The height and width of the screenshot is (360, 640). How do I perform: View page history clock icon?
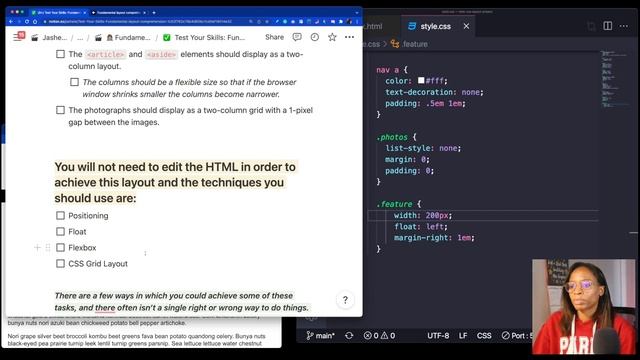click(x=314, y=37)
